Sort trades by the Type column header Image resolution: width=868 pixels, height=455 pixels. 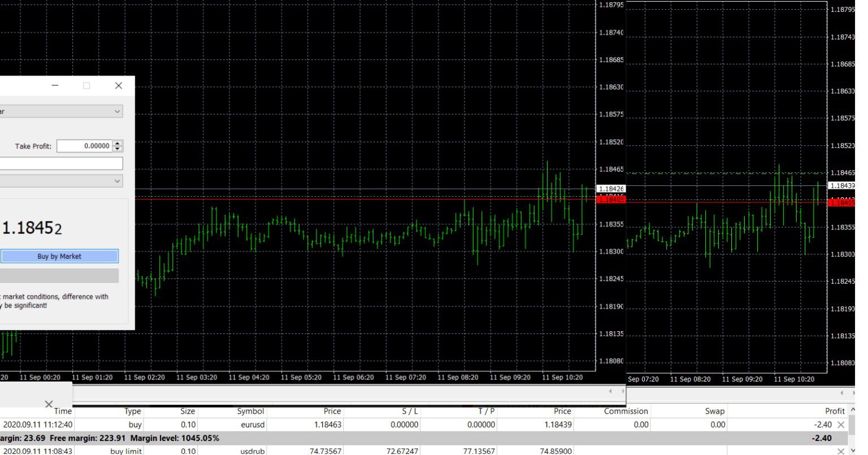tap(133, 411)
